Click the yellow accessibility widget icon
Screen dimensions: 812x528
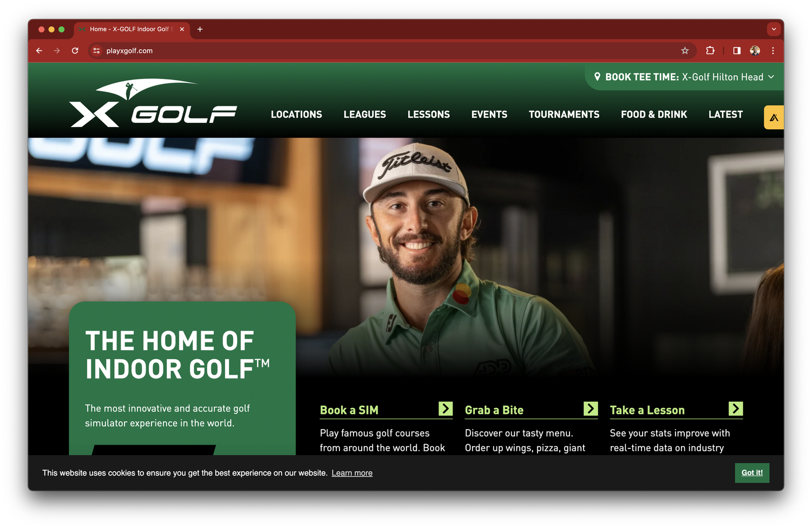click(774, 117)
